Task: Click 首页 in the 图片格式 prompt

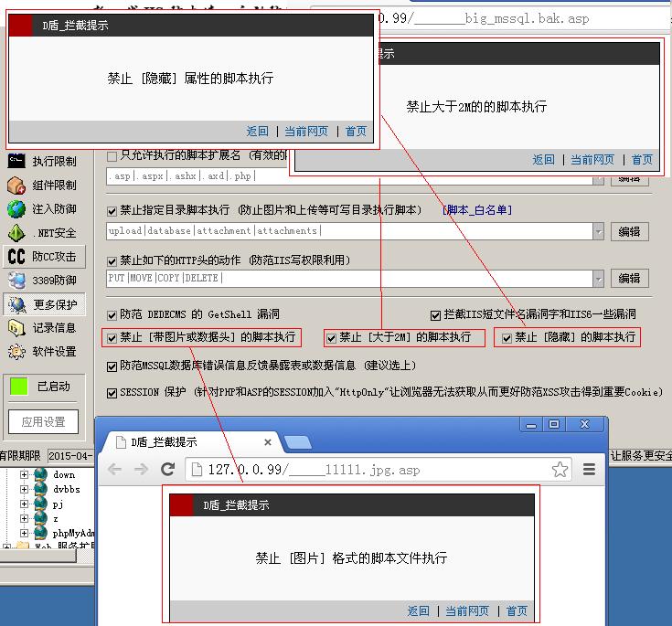Action: pyautogui.click(x=517, y=610)
